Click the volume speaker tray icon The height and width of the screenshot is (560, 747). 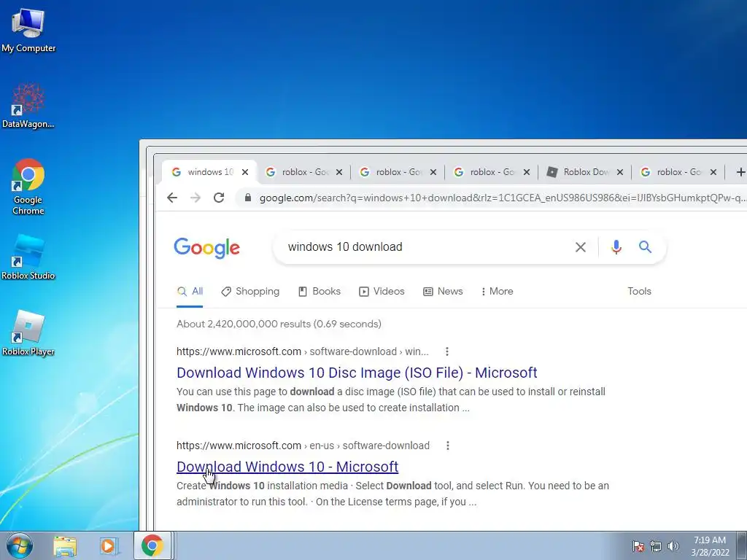click(x=673, y=546)
